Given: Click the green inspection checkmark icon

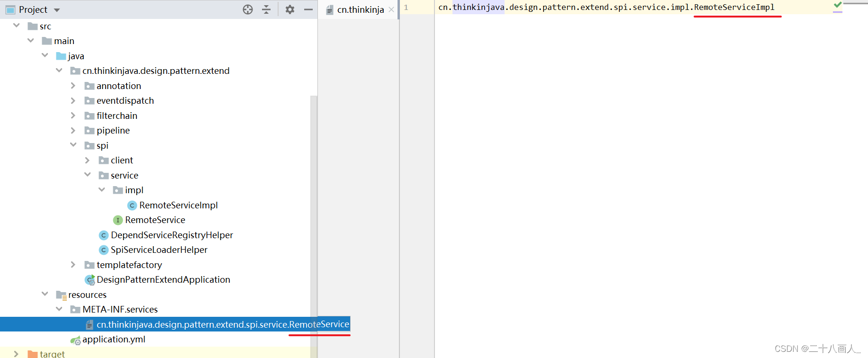Looking at the screenshot, I should pos(838,5).
